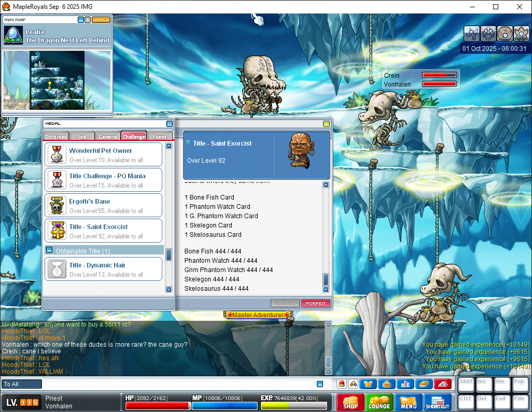Viewport: 532px width, 412px height.
Task: Click the red siren icon
Action: (x=342, y=384)
